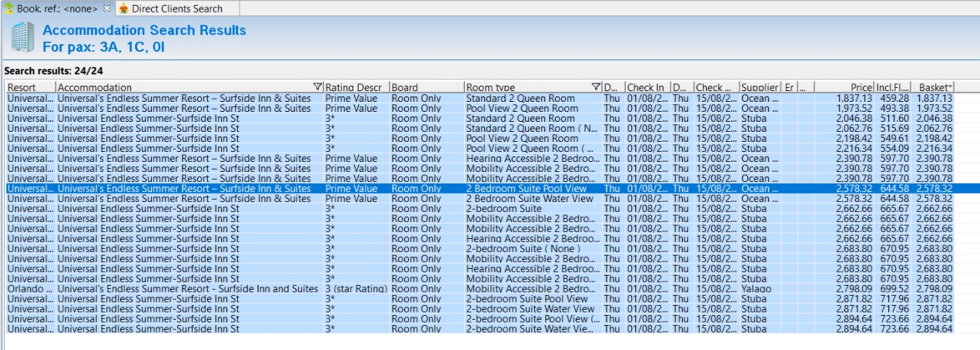Viewport: 980px width, 350px height.
Task: Select the Book. ref.: <none> tab
Action: (x=58, y=8)
